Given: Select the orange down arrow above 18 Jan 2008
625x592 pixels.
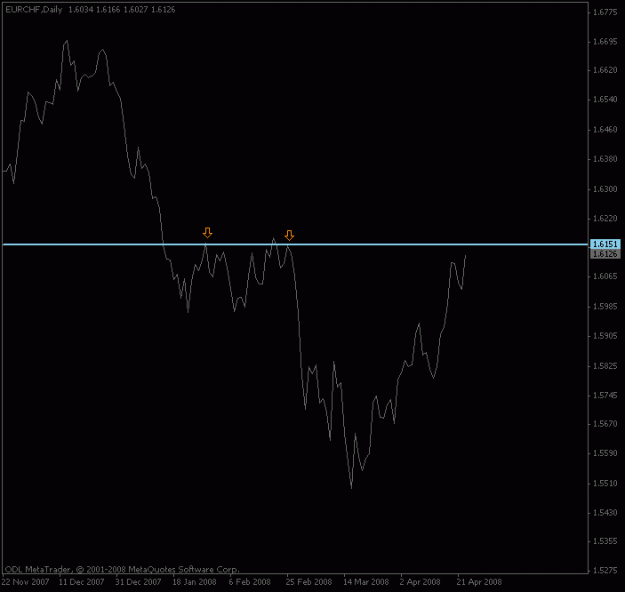Looking at the screenshot, I should 207,232.
